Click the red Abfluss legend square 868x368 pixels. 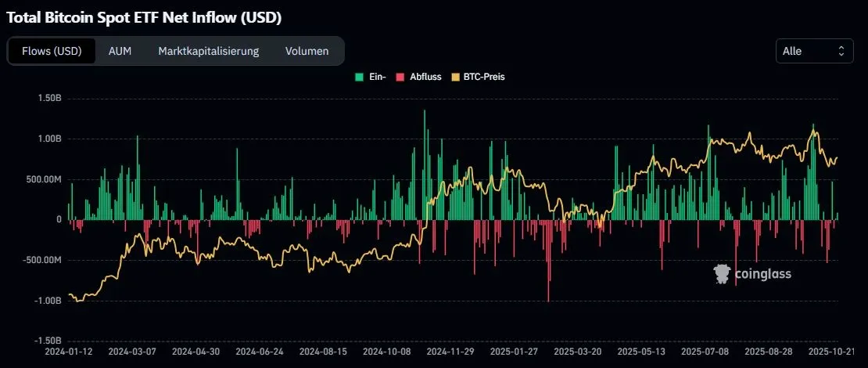click(400, 77)
